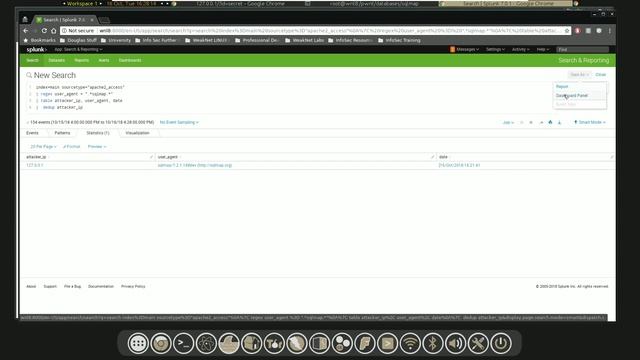The image size is (640, 360).
Task: Open the Activity dropdown
Action: (x=520, y=49)
